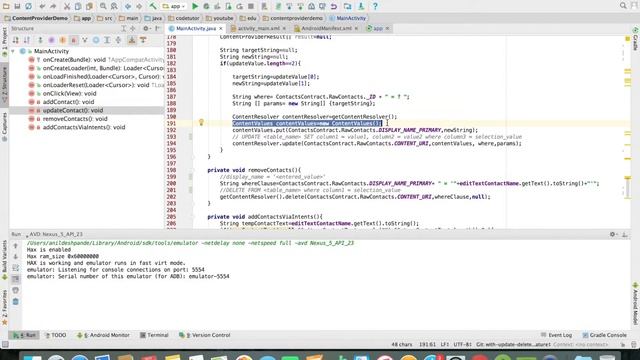640x360 pixels.
Task: Click the green Run app button
Action: click(x=195, y=6)
